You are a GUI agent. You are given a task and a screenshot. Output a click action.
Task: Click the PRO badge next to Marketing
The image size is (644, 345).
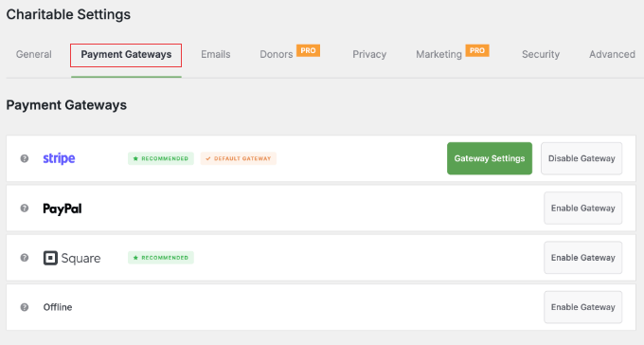[x=477, y=50]
